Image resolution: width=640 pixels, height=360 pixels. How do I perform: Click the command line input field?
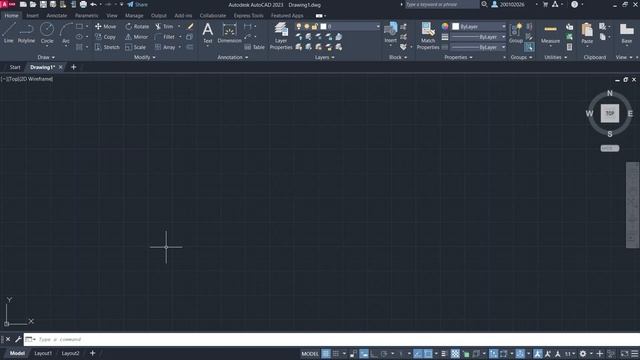click(x=331, y=339)
